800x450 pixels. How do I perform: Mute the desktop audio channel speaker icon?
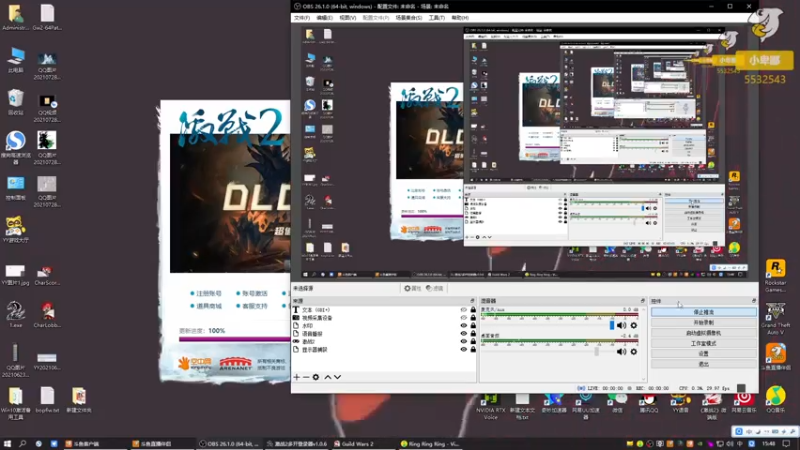point(621,352)
